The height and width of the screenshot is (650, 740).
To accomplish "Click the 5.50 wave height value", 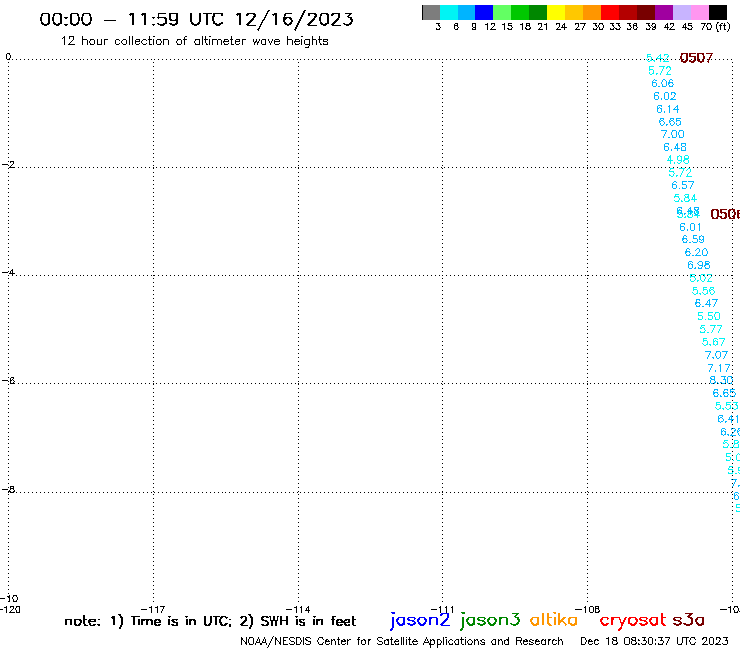I will [x=709, y=316].
